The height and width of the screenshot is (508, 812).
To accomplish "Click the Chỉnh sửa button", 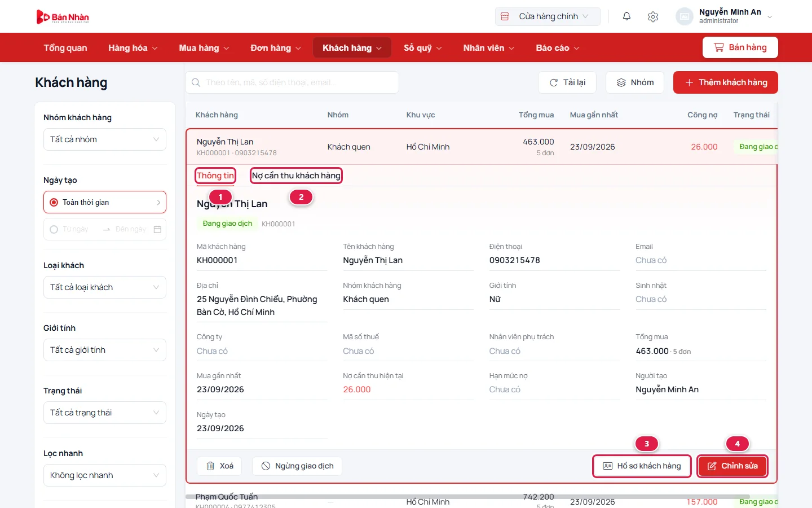I will point(732,466).
